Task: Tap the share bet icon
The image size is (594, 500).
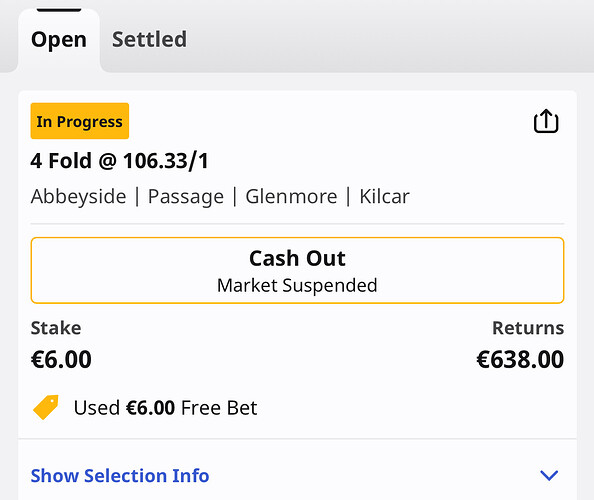Action: 546,121
